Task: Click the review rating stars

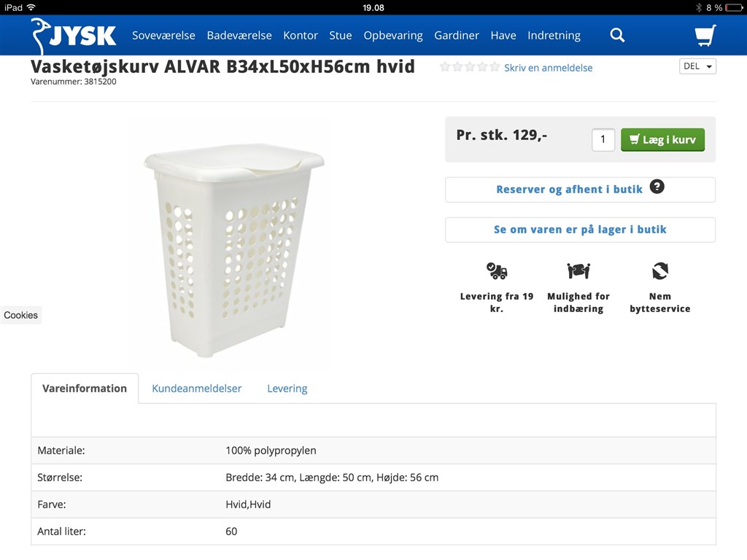Action: (469, 67)
